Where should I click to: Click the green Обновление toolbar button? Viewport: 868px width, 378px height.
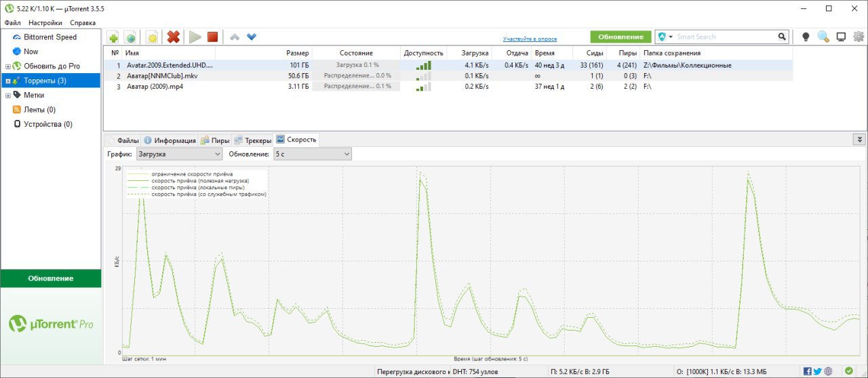[620, 37]
